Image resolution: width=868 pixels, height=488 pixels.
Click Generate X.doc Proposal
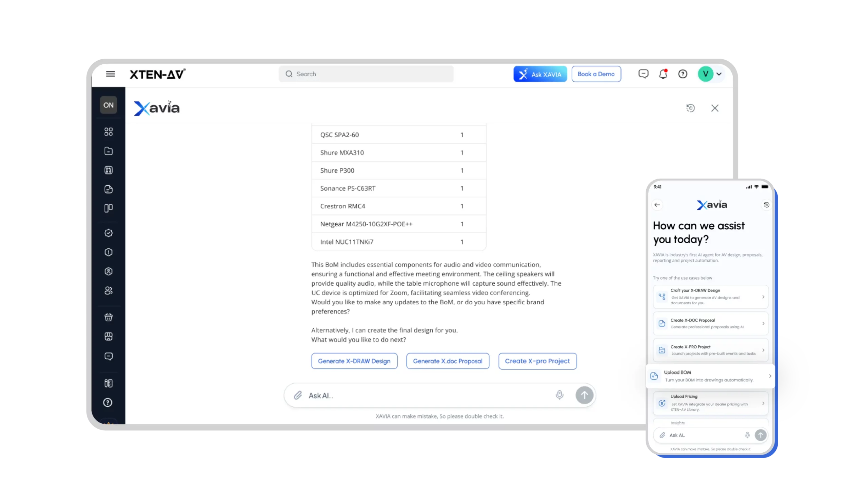pyautogui.click(x=448, y=361)
